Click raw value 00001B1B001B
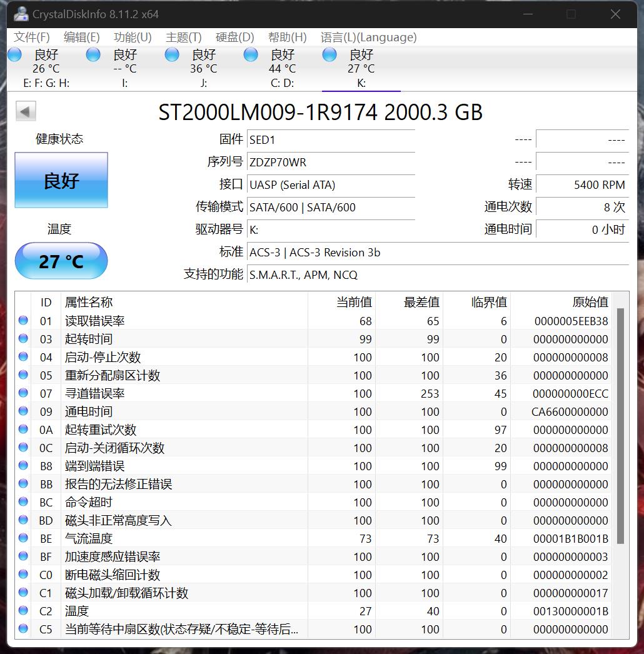The image size is (644, 654). pyautogui.click(x=571, y=538)
